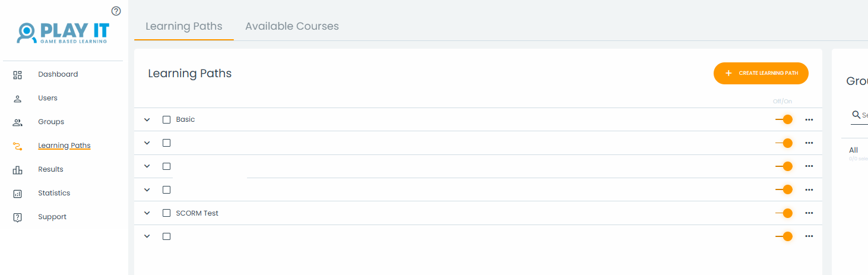
Task: Expand the Basic learning path row
Action: [x=147, y=119]
